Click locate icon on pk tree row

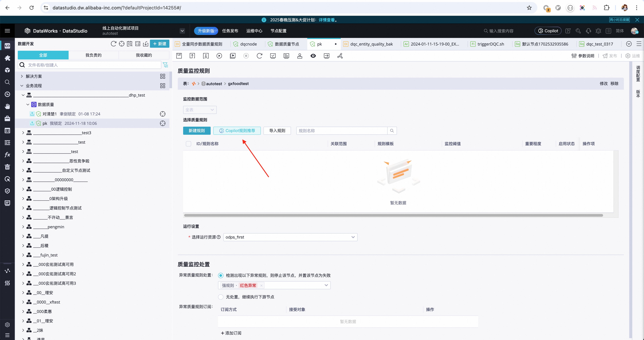pos(163,123)
